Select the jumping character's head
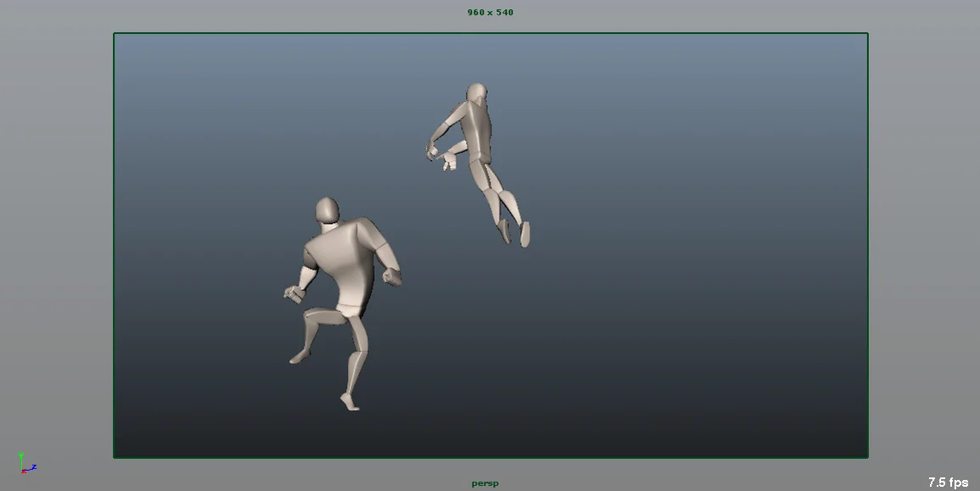Image resolution: width=980 pixels, height=491 pixels. 477,93
